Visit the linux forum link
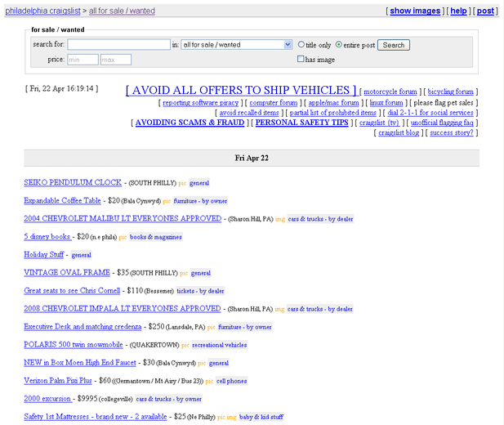 [386, 103]
